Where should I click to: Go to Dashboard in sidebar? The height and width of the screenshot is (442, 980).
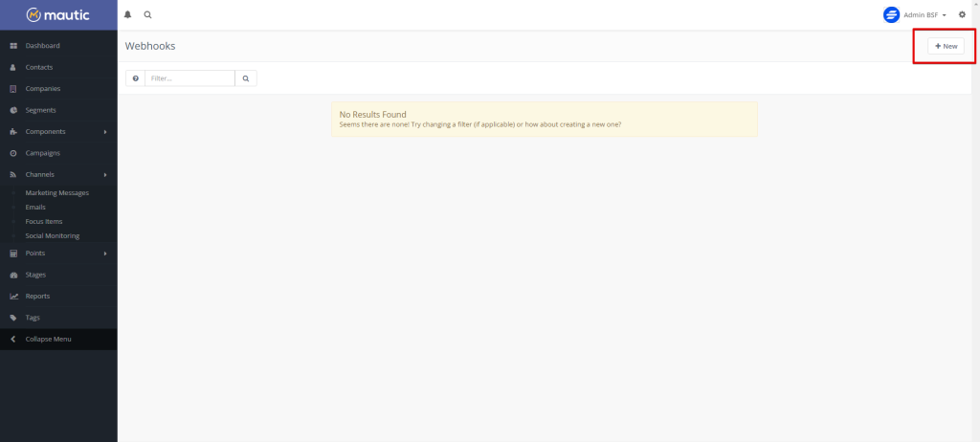[42, 46]
